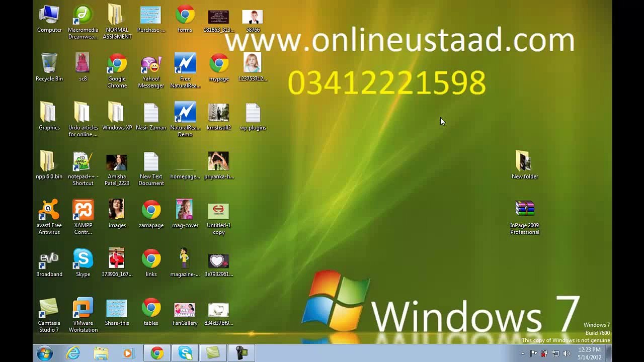The height and width of the screenshot is (362, 644).
Task: Launch avast! Free Antivirus
Action: click(x=49, y=217)
